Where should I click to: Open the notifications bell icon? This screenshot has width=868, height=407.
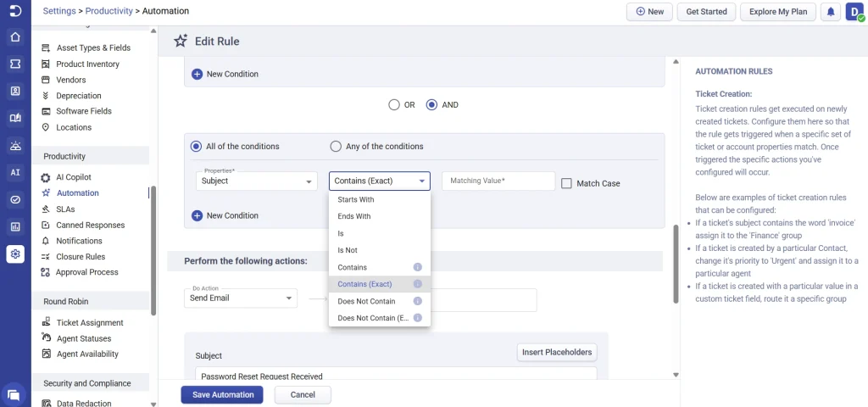(x=831, y=12)
